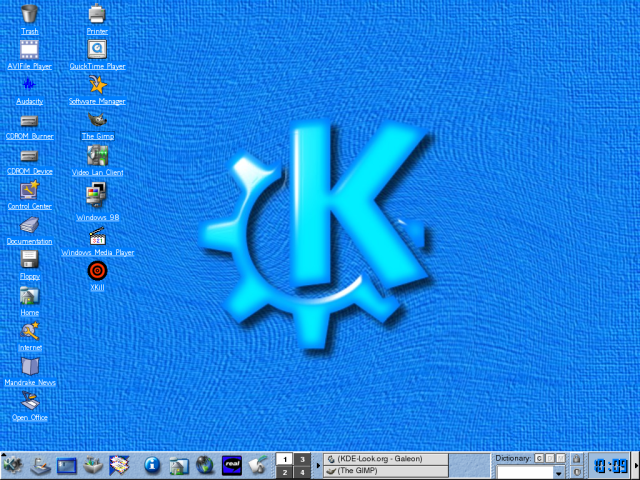640x480 pixels.
Task: Switch to virtual desktop 4
Action: [x=302, y=472]
